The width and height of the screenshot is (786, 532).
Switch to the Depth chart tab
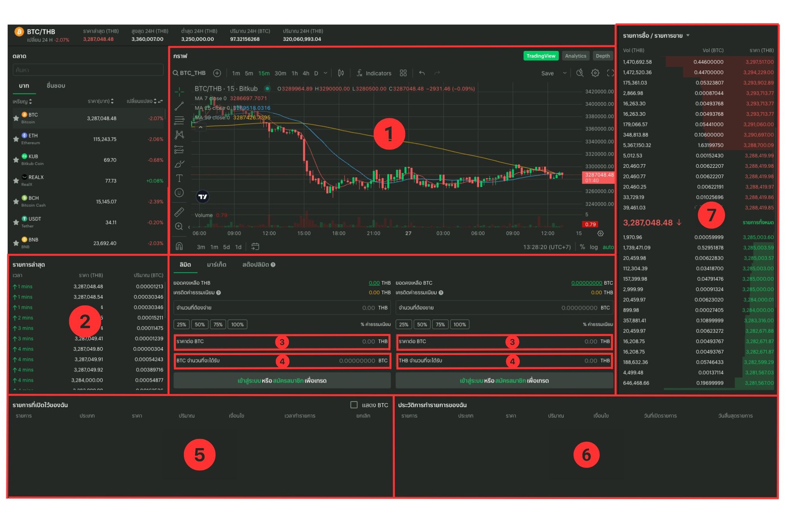602,56
